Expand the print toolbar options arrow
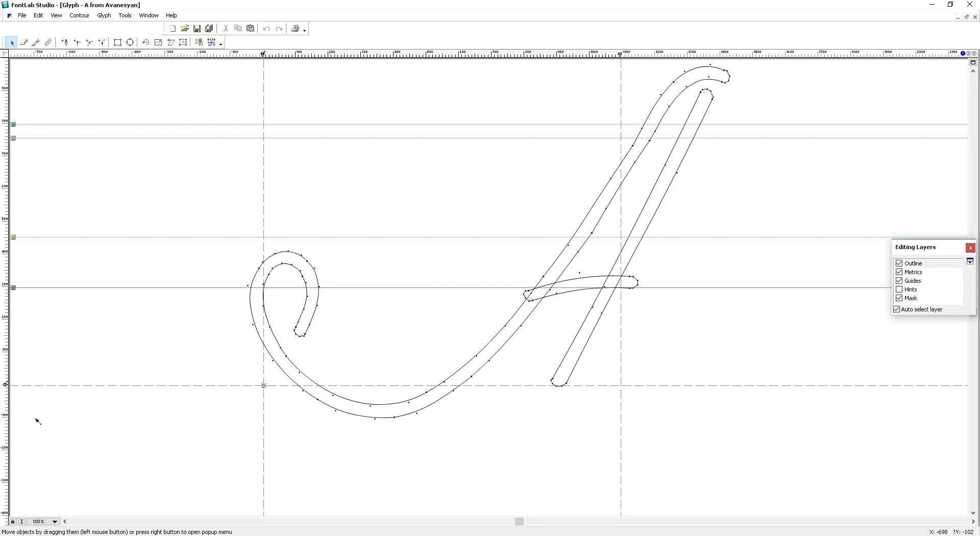The width and height of the screenshot is (980, 536). 305,31
